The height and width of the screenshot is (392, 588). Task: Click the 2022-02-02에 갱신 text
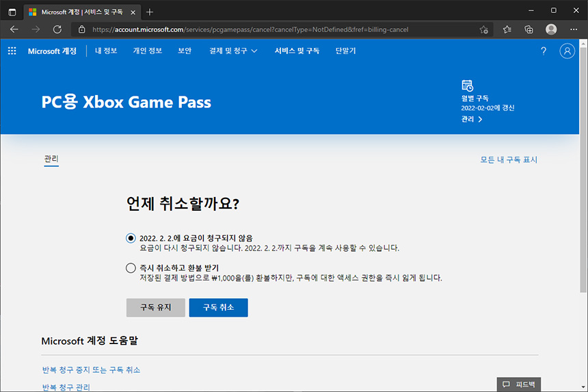(x=487, y=108)
